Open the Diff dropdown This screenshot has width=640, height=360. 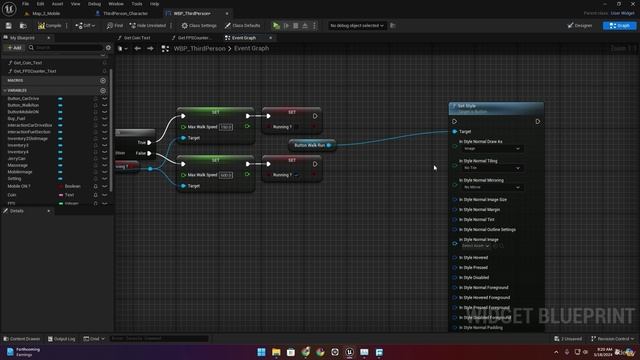(85, 26)
